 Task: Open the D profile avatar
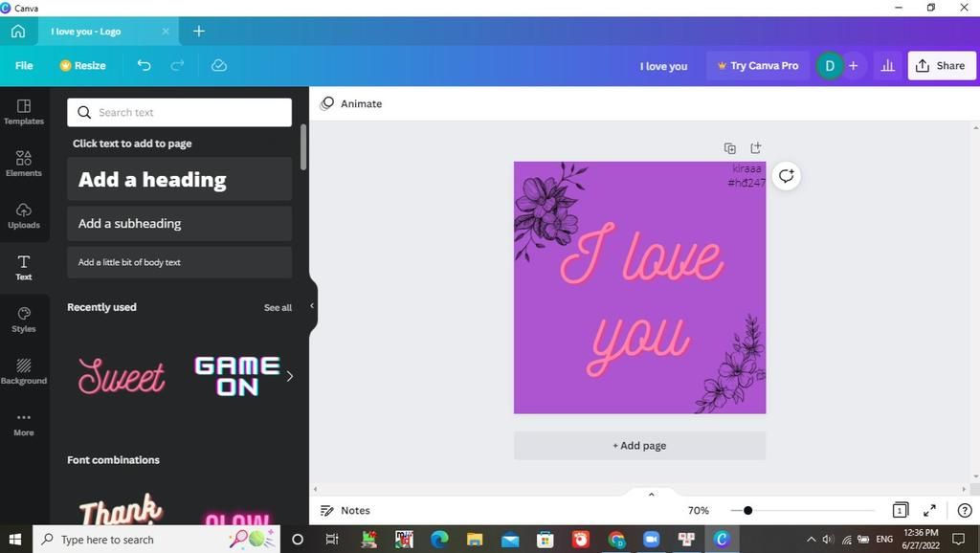[x=830, y=66]
